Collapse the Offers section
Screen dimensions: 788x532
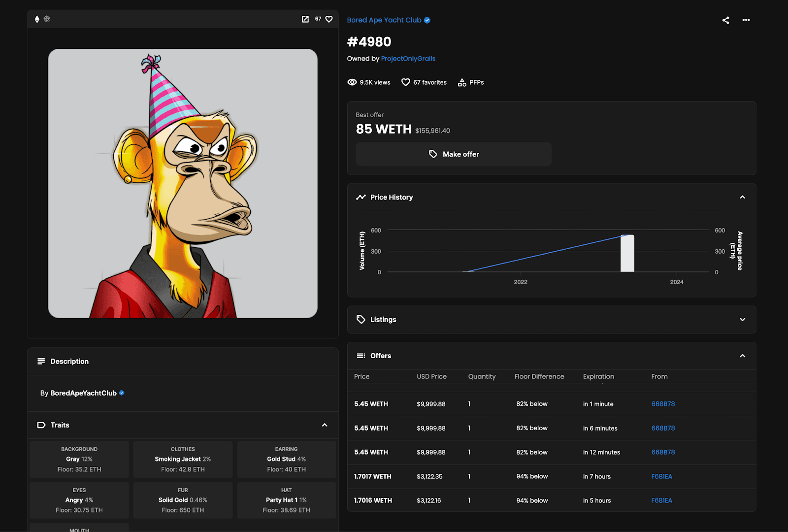click(x=743, y=356)
